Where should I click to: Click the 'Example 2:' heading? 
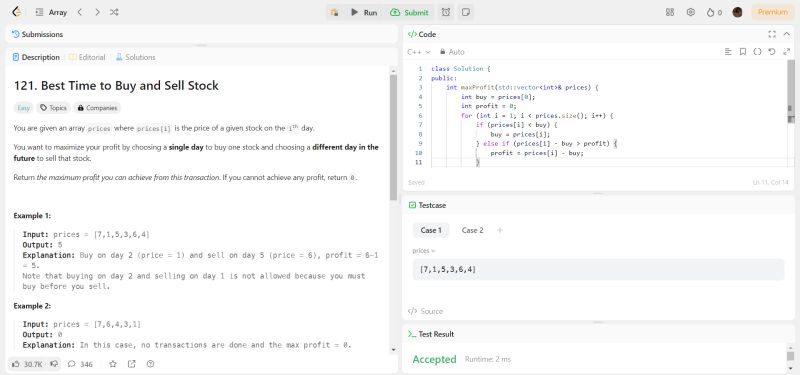(x=32, y=306)
